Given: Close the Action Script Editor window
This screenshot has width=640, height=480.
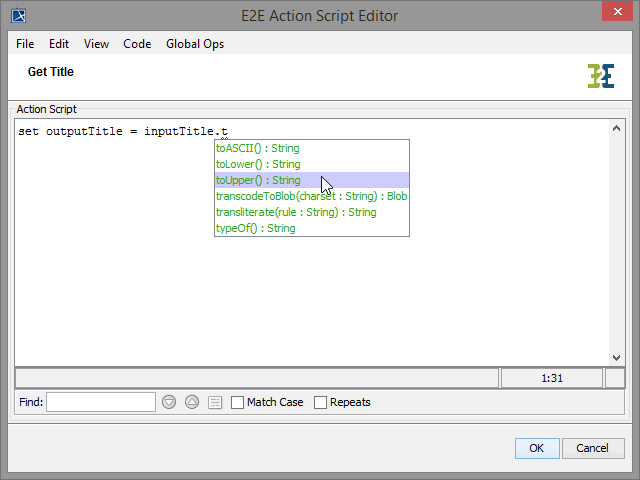Looking at the screenshot, I should pyautogui.click(x=617, y=15).
